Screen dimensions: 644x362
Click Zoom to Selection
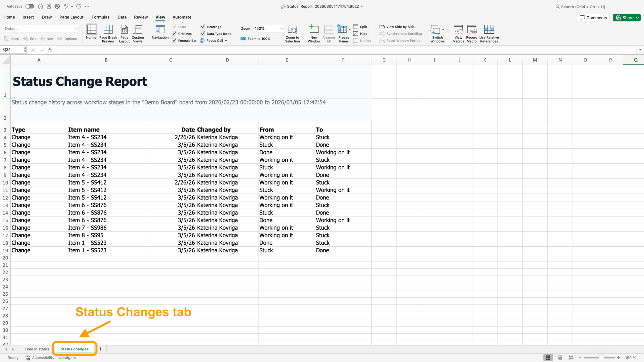click(292, 33)
